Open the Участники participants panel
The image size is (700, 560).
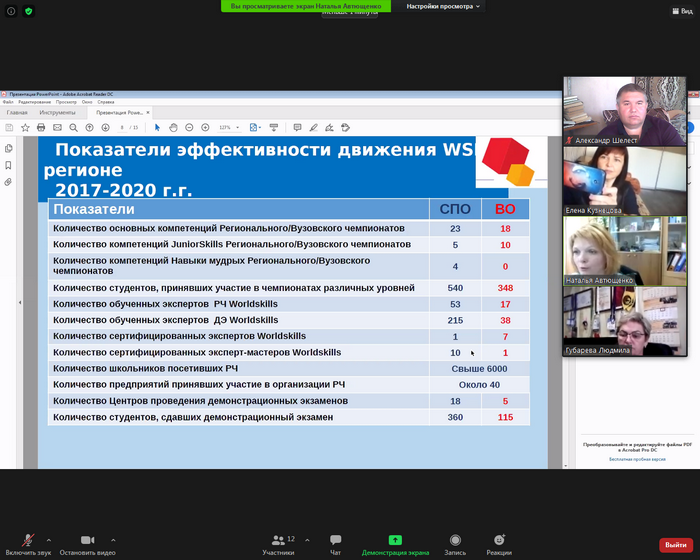click(278, 541)
